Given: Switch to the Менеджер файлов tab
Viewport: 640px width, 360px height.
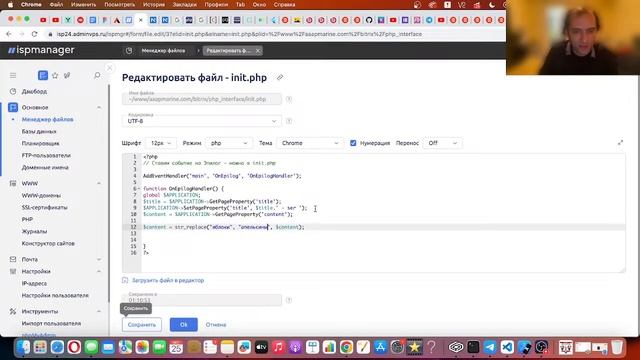Looking at the screenshot, I should tap(163, 51).
